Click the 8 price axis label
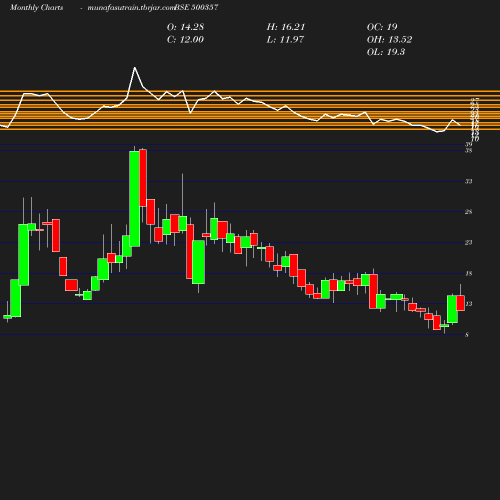500x500 pixels. coord(467,335)
